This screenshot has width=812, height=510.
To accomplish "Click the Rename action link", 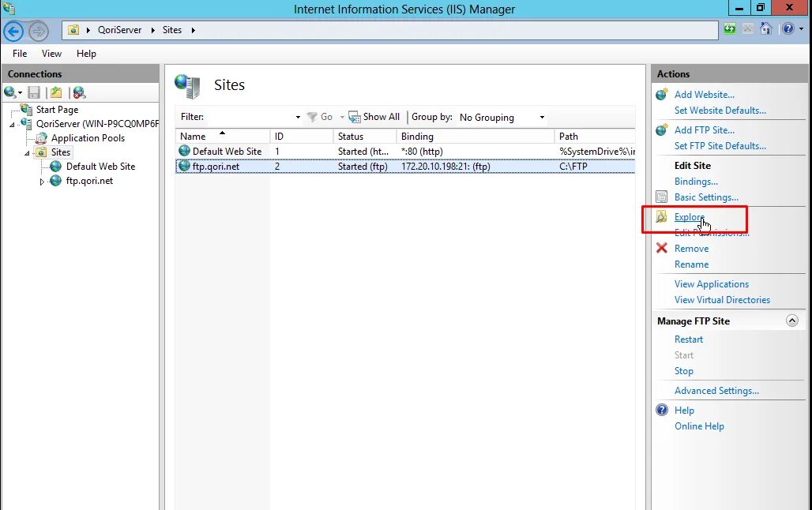I will (x=691, y=264).
